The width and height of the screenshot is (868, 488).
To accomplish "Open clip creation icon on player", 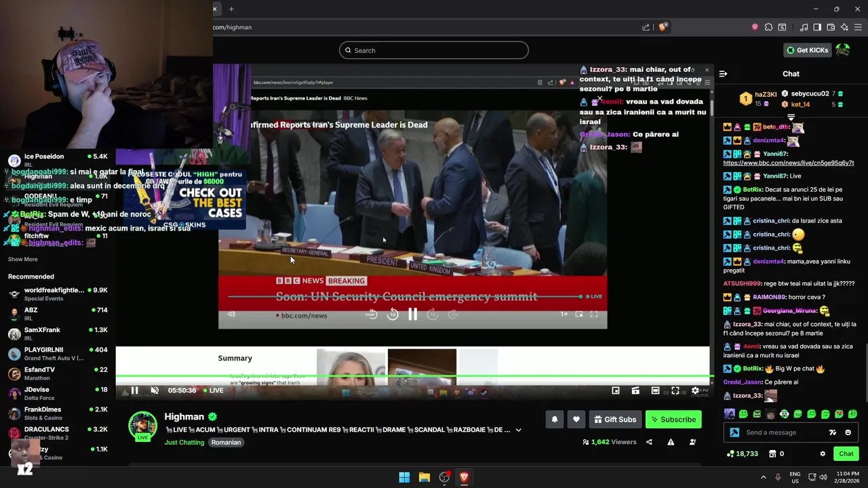I will click(x=635, y=390).
